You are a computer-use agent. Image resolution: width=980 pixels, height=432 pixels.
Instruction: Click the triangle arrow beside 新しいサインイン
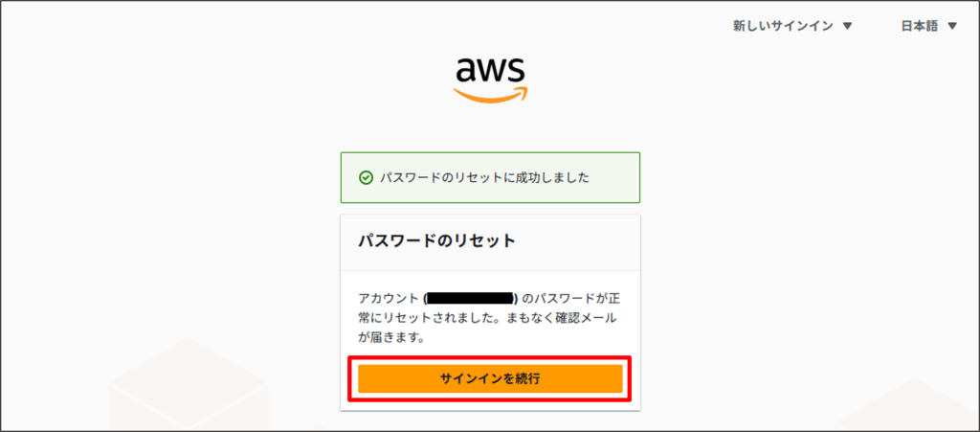(x=847, y=26)
